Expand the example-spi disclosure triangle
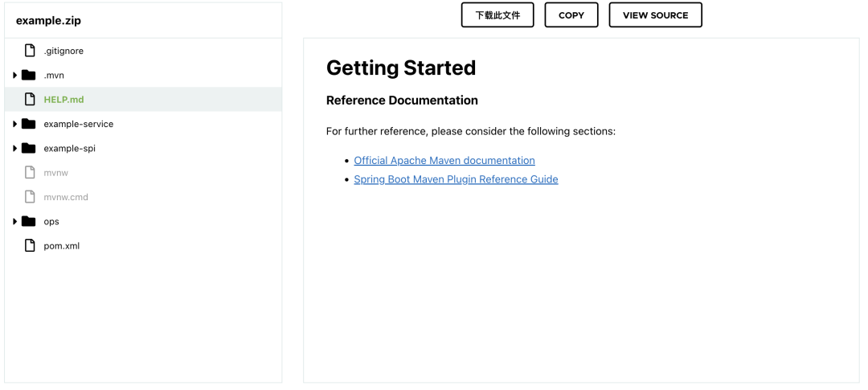The image size is (868, 390). (x=15, y=149)
